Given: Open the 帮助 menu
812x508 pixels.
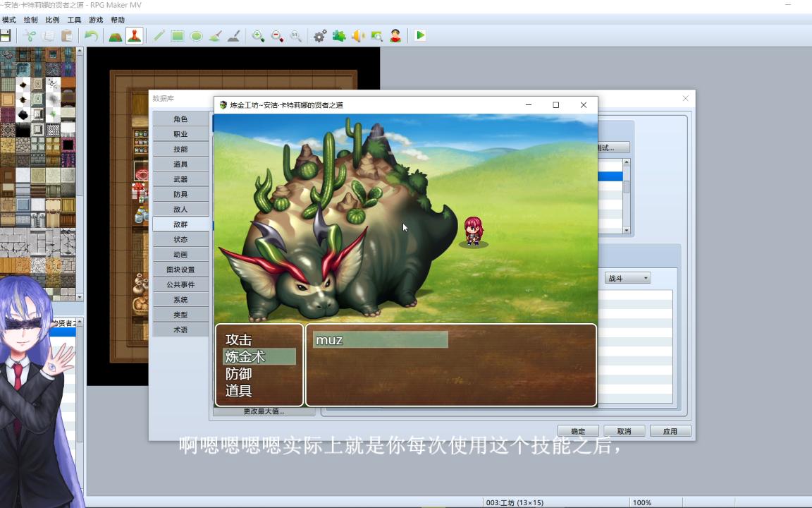Looking at the screenshot, I should [117, 20].
